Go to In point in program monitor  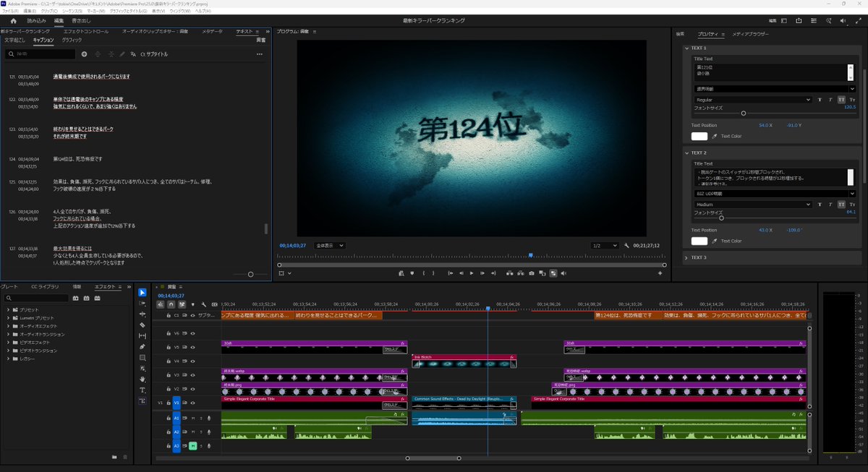click(450, 273)
